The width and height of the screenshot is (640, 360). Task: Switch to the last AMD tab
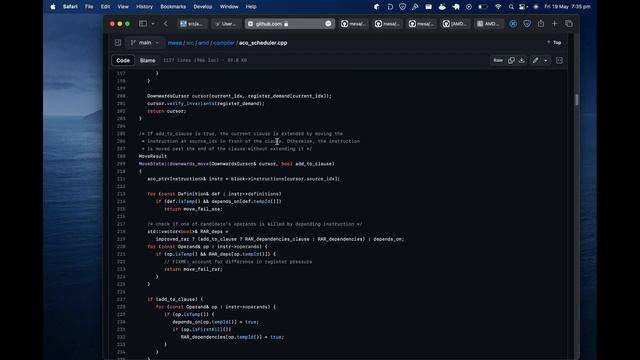(x=489, y=24)
